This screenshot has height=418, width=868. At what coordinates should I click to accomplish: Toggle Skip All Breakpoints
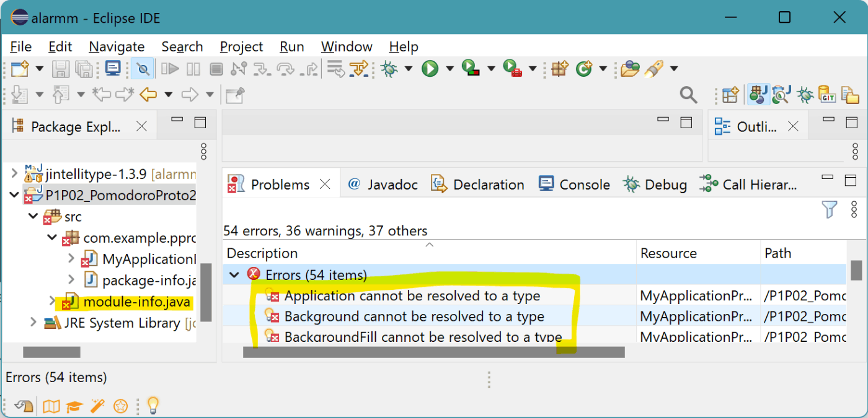(x=143, y=68)
